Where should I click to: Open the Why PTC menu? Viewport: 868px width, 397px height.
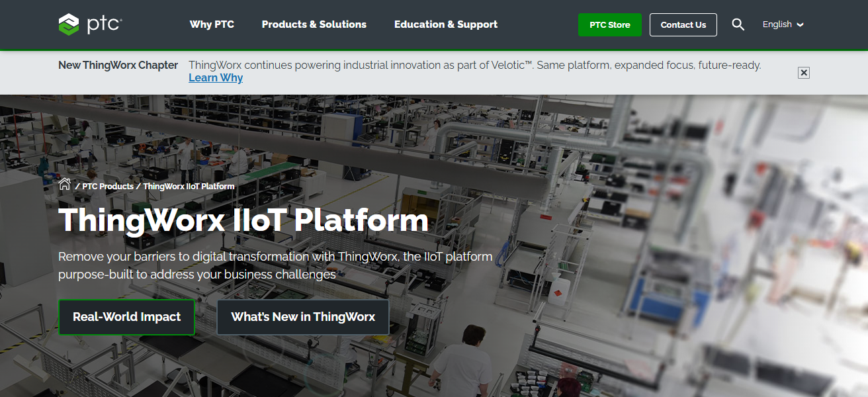[212, 24]
